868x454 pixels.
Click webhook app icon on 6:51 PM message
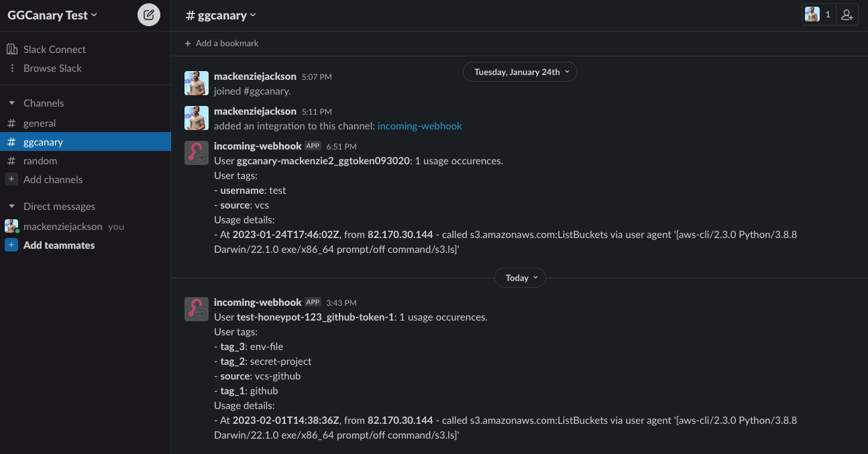pyautogui.click(x=197, y=153)
